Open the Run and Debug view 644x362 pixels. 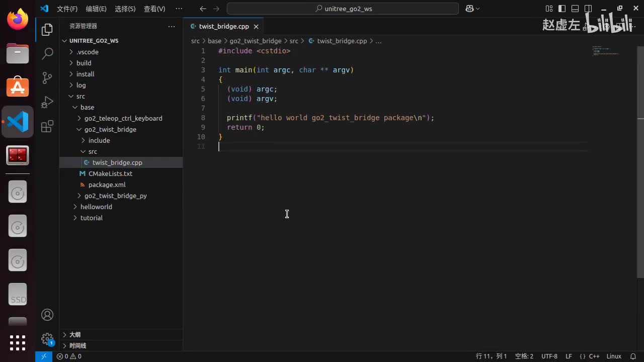pos(47,102)
